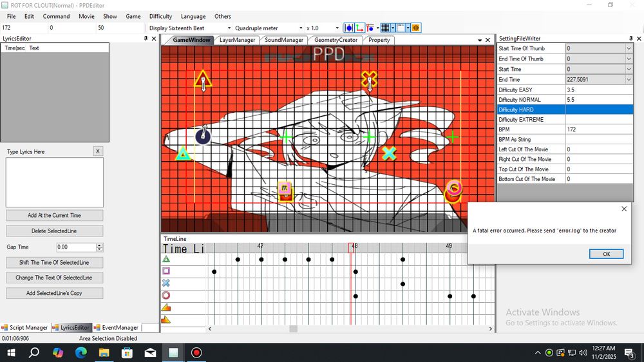Open the Difficulty menu

click(160, 17)
